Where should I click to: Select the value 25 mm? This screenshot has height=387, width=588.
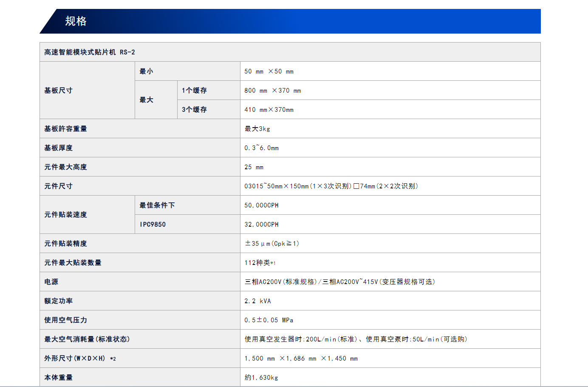coord(254,167)
